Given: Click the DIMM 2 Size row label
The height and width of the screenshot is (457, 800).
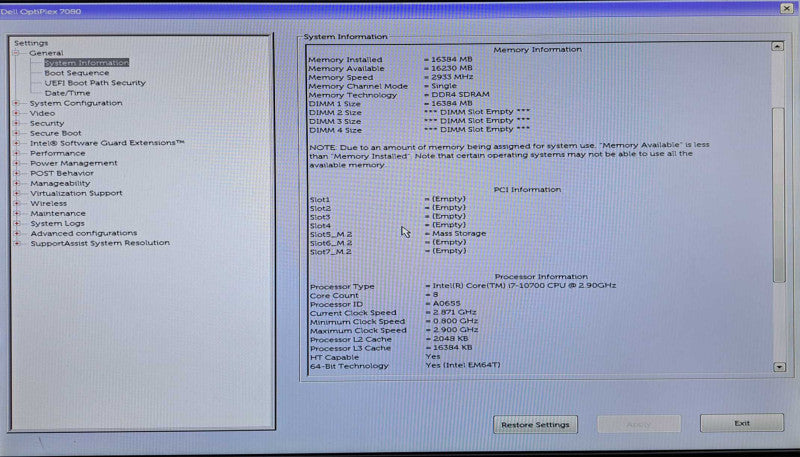Looking at the screenshot, I should tap(335, 113).
